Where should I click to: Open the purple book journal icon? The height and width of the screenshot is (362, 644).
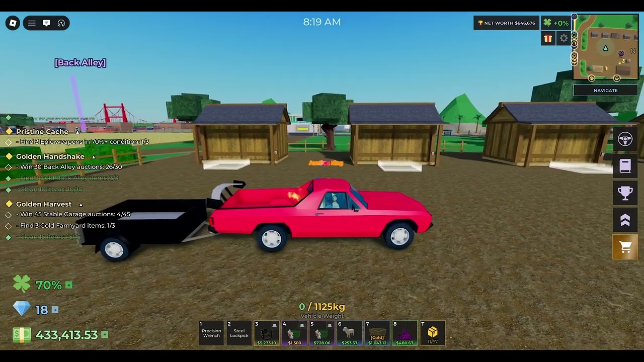(625, 166)
